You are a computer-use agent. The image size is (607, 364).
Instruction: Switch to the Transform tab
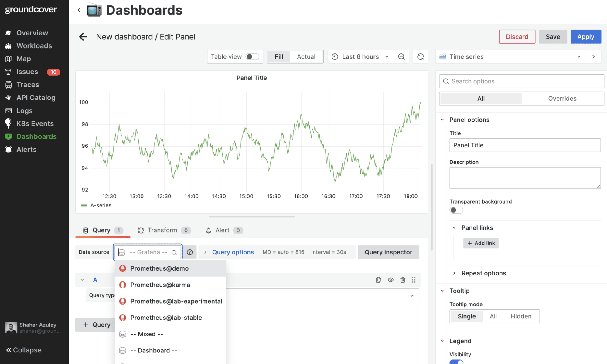[x=162, y=230]
